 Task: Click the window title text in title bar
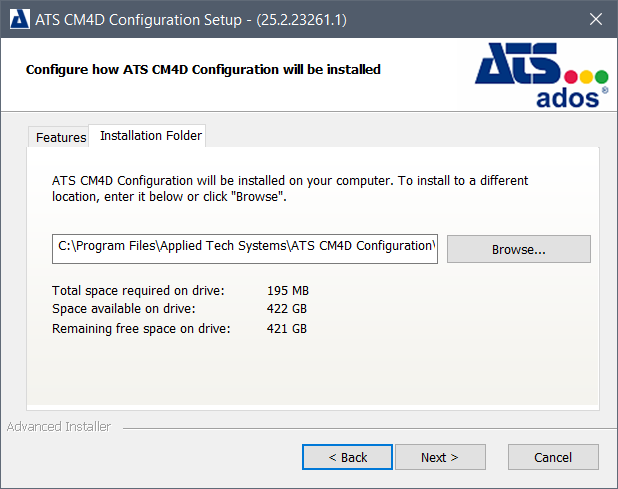(192, 19)
